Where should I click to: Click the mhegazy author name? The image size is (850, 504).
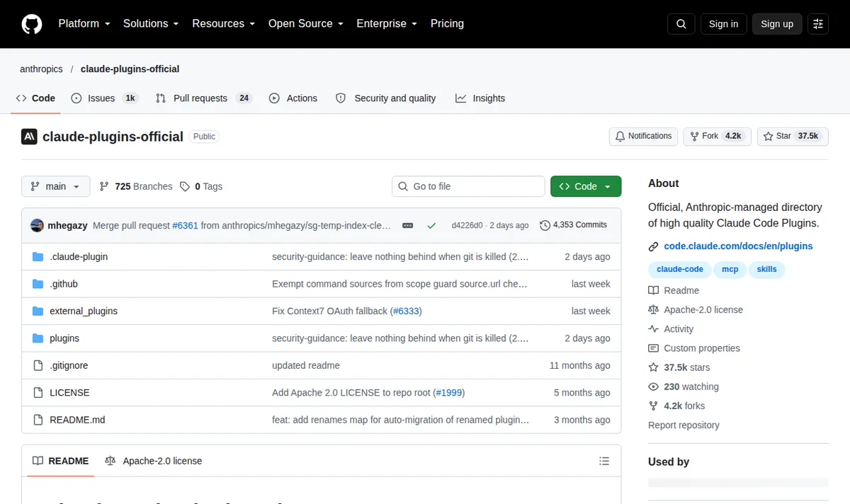click(x=67, y=225)
